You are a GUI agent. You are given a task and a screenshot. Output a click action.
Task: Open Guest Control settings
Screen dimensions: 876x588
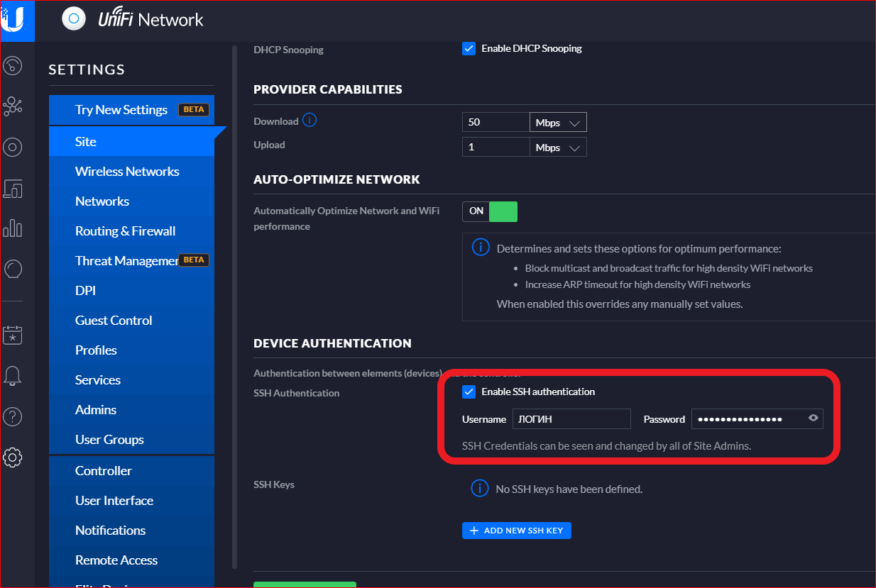(x=131, y=320)
